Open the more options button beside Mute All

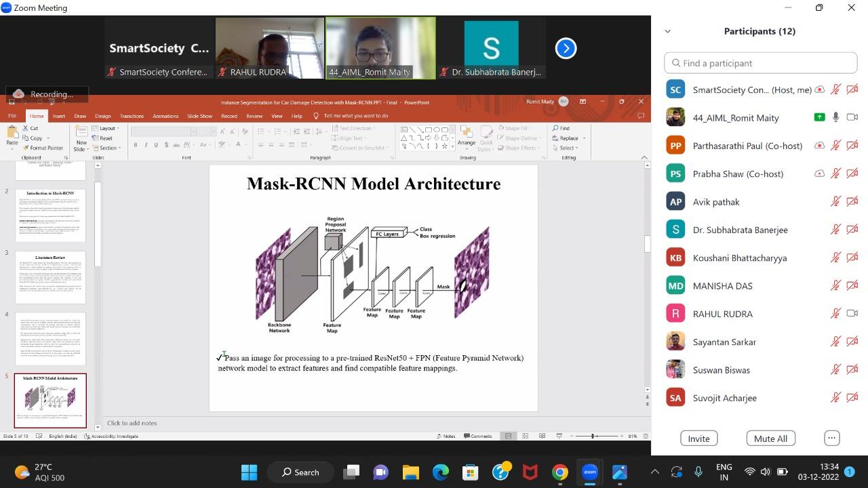pyautogui.click(x=831, y=438)
